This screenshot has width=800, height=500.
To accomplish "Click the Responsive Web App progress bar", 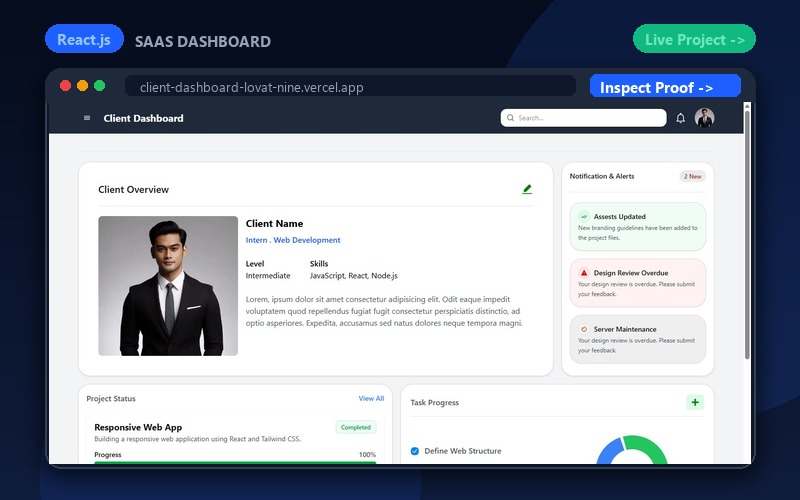I will (235, 462).
